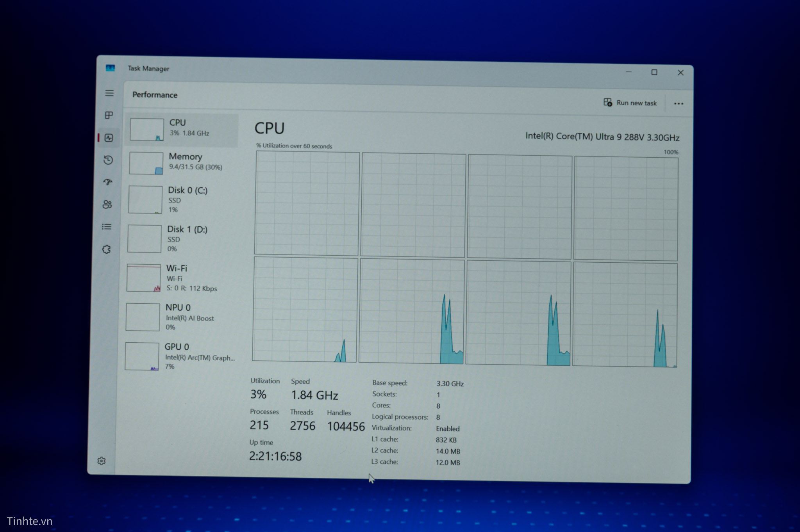Click the Run new task button
The image size is (800, 532).
[630, 103]
